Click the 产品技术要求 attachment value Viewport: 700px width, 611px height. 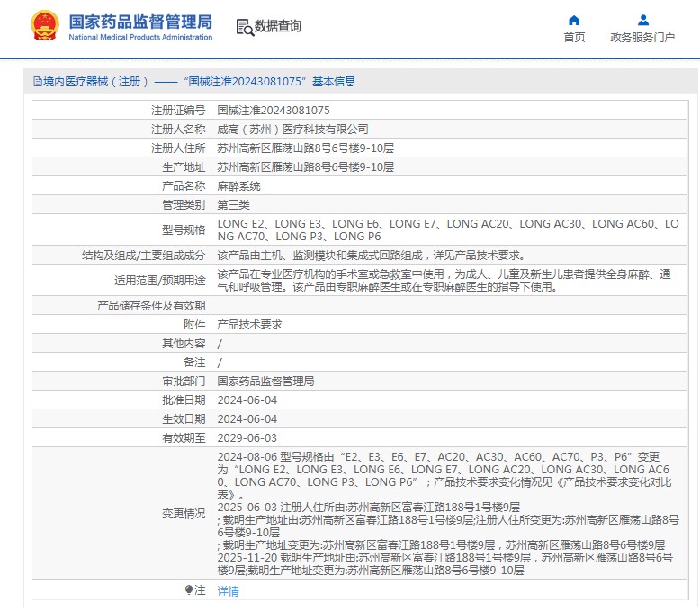click(x=249, y=324)
